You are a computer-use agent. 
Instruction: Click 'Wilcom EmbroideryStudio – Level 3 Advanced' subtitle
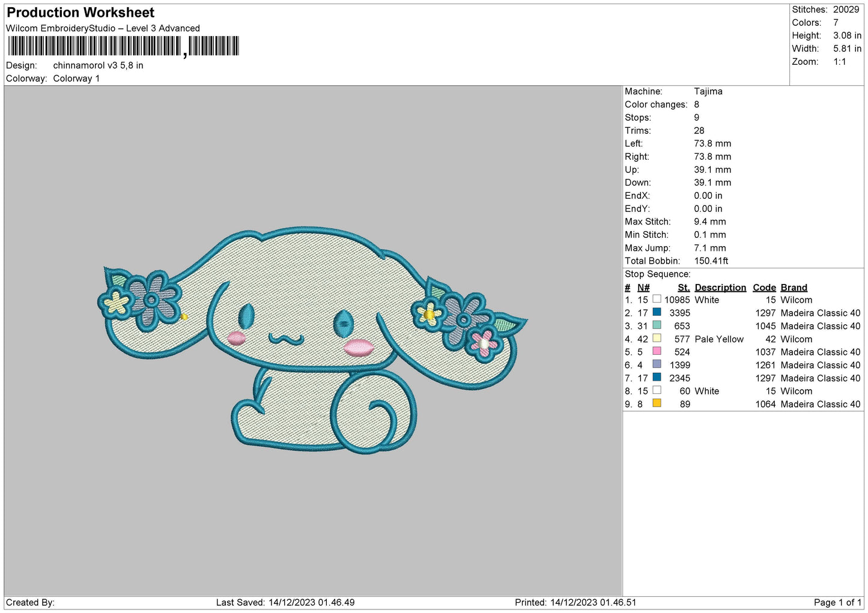point(103,28)
